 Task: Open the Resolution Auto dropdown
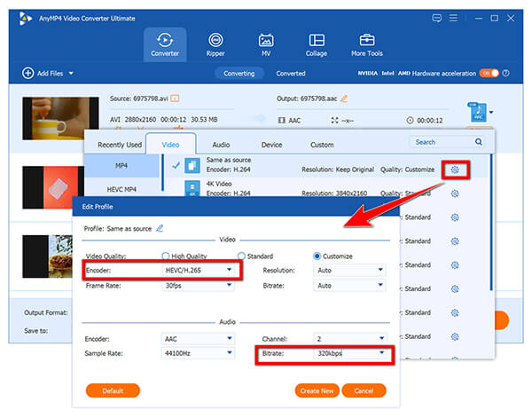[x=349, y=271]
